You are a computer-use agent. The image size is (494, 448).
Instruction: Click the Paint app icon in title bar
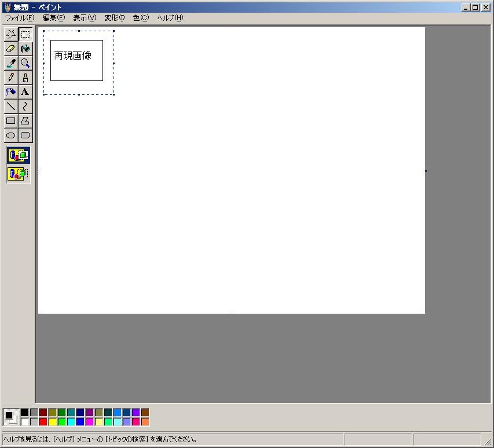click(x=8, y=8)
